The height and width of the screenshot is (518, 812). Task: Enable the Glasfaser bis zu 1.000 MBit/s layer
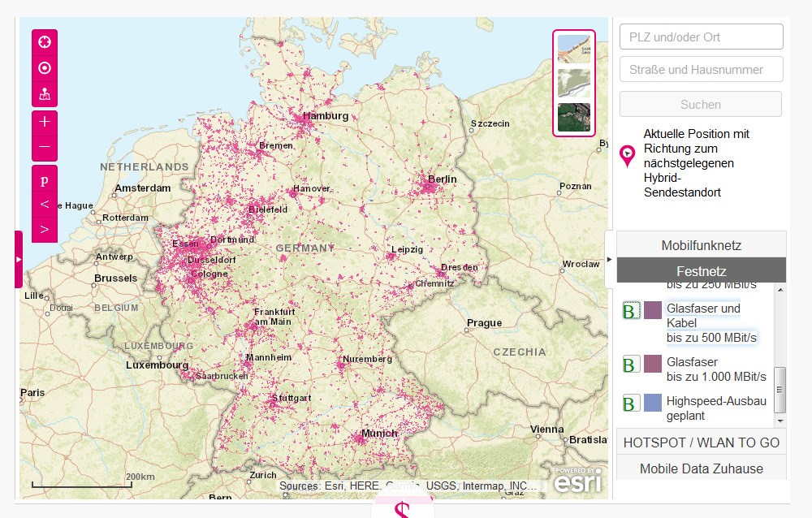point(631,364)
